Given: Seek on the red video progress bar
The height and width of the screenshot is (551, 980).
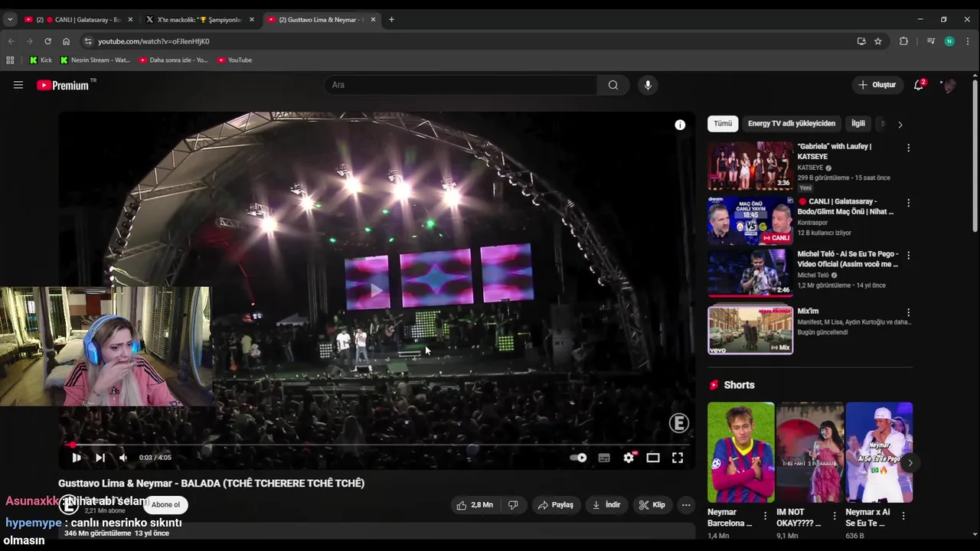Looking at the screenshot, I should pyautogui.click(x=377, y=444).
